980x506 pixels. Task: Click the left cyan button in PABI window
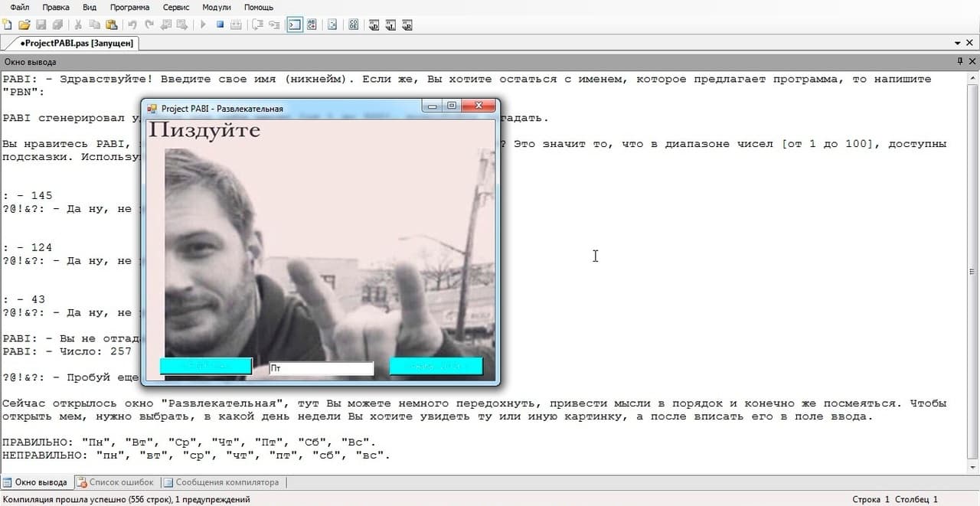click(205, 366)
